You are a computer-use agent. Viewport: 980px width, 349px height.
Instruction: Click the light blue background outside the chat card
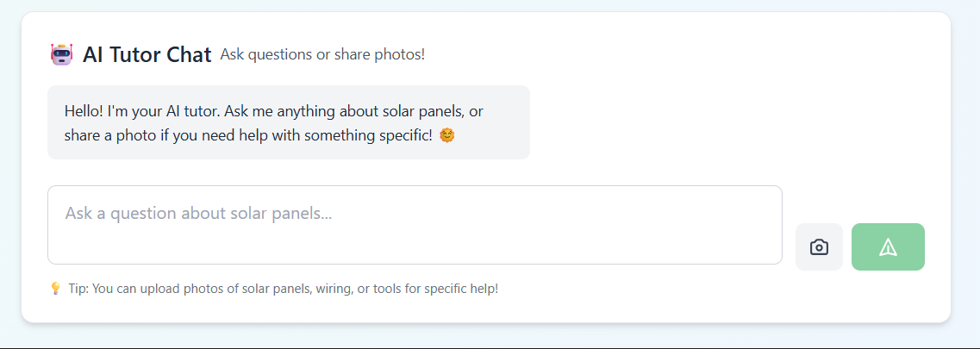coord(965,172)
